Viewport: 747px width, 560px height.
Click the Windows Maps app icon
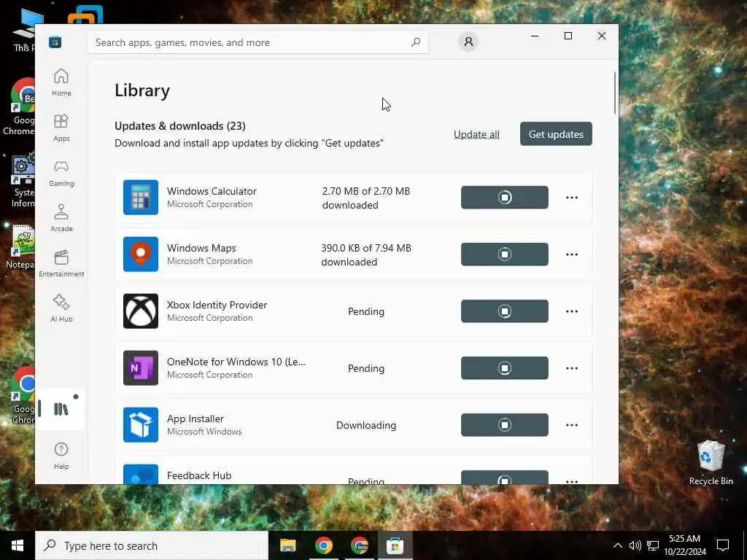tap(141, 254)
